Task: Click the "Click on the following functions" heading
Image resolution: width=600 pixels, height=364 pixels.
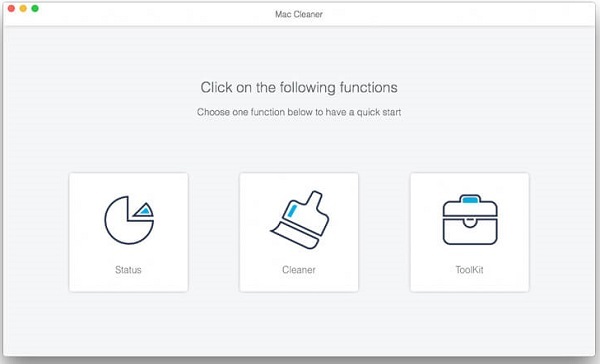Action: (x=299, y=88)
